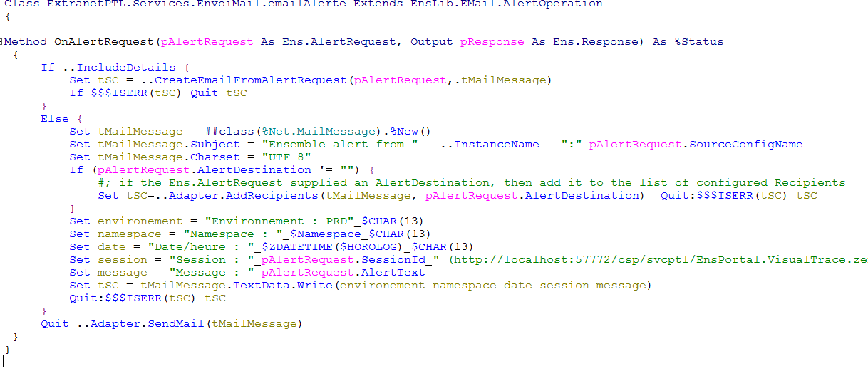
Task: Click the comment line about configured Recipients
Action: [471, 183]
